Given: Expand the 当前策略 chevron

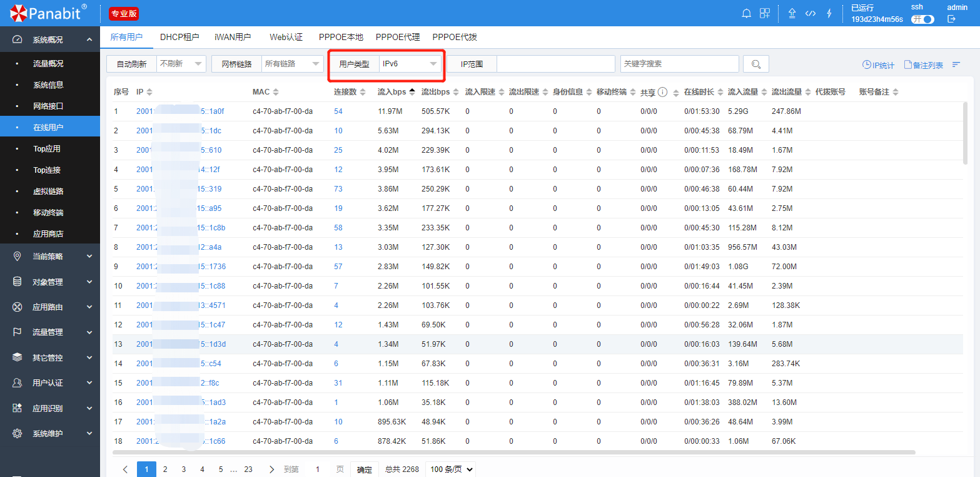Looking at the screenshot, I should (x=89, y=256).
